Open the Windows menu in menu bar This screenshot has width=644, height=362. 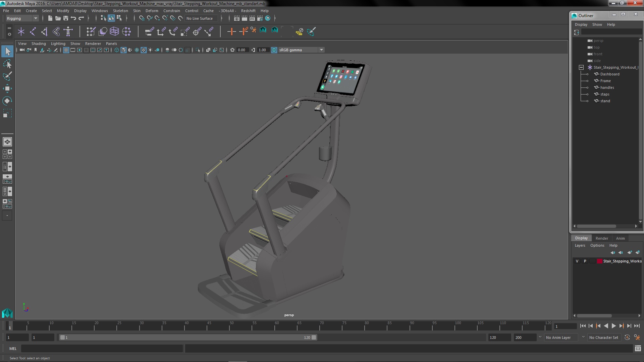pos(99,10)
